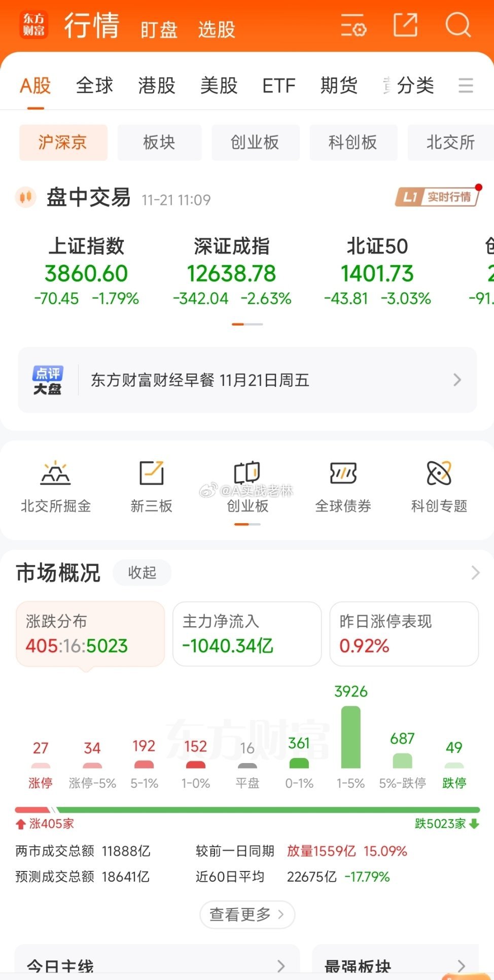Select the 北交所 filter chip
This screenshot has height=980, width=494.
click(x=451, y=142)
